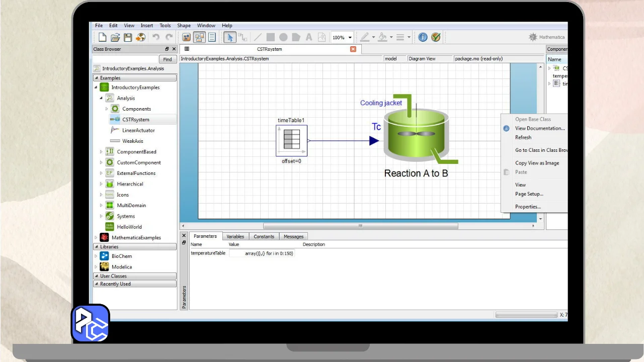Click the temperatureTable value field
This screenshot has height=362, width=644.
262,253
